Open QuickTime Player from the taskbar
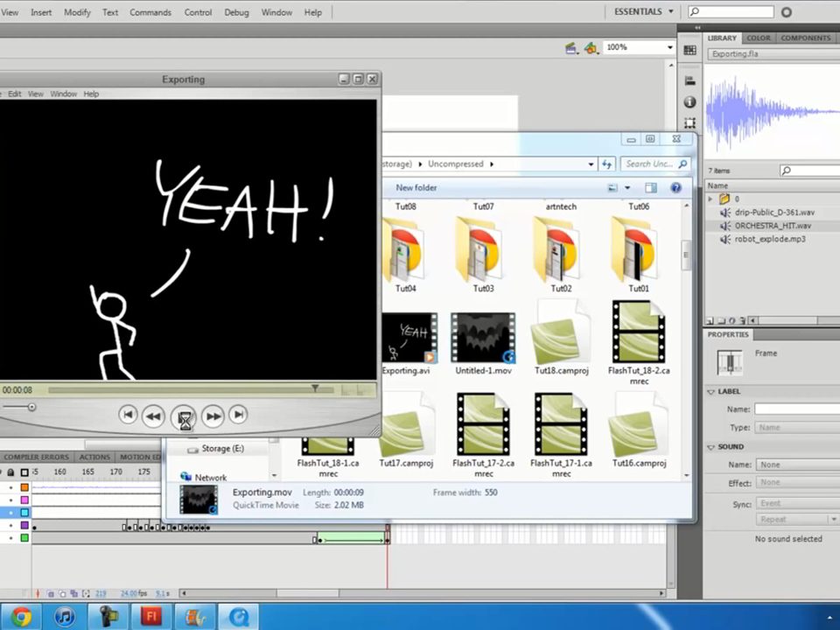Screen dimensions: 840x630 click(238, 617)
